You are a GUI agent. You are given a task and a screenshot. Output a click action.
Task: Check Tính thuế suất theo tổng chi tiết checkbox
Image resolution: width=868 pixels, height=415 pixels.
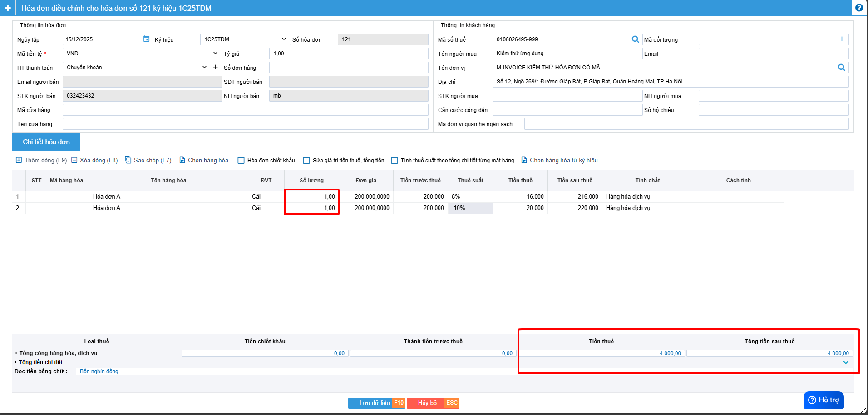(x=395, y=161)
